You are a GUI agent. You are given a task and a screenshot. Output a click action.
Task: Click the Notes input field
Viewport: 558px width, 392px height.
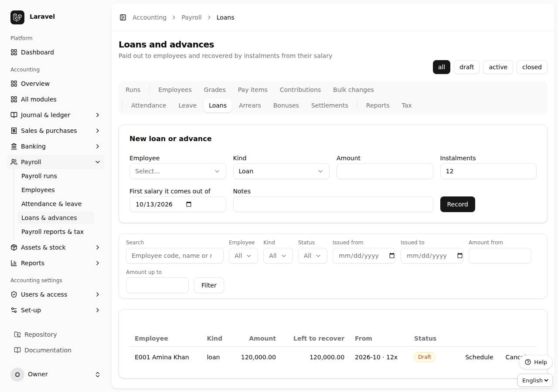[x=333, y=204]
